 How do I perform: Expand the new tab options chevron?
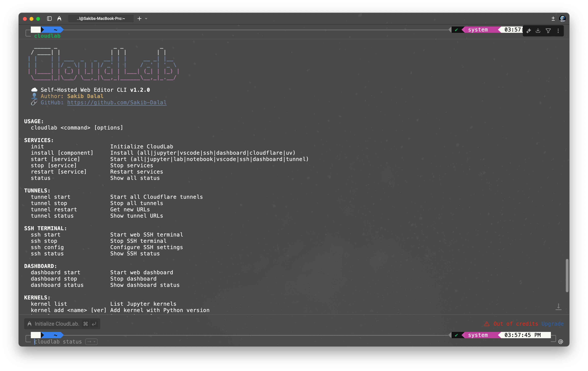click(146, 19)
